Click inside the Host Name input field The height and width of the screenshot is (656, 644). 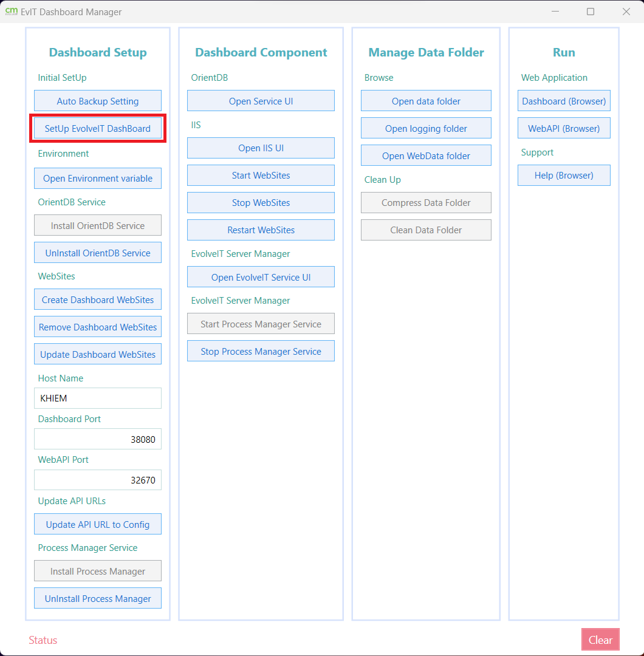97,398
